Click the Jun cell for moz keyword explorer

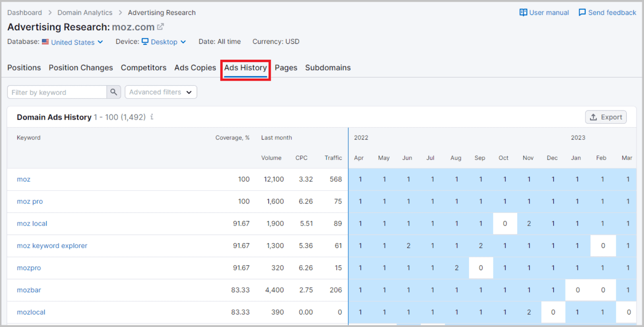pos(409,246)
